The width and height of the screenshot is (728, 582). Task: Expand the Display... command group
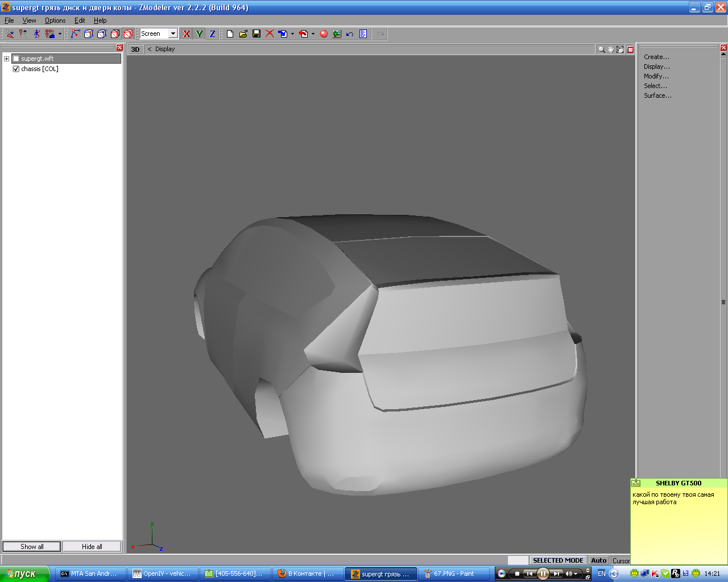point(657,66)
